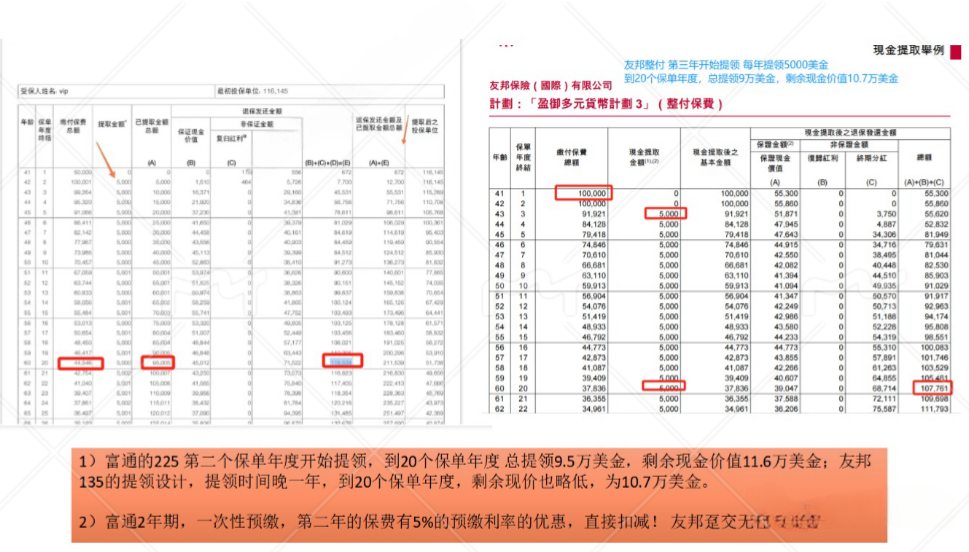Image resolution: width=969 pixels, height=552 pixels.
Task: Click the '100,083' total cell for age 56
Action: 933,347
